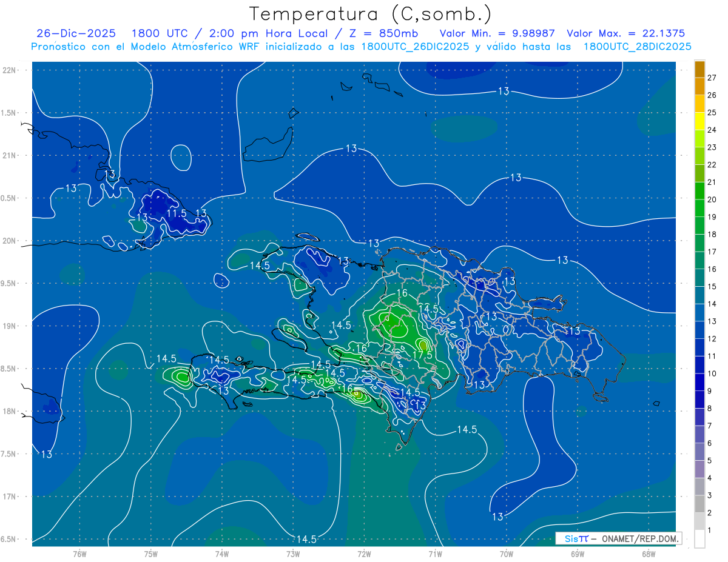This screenshot has height=562, width=728.
Task: Click the white bottom swatch of the color scale
Action: pos(699,539)
